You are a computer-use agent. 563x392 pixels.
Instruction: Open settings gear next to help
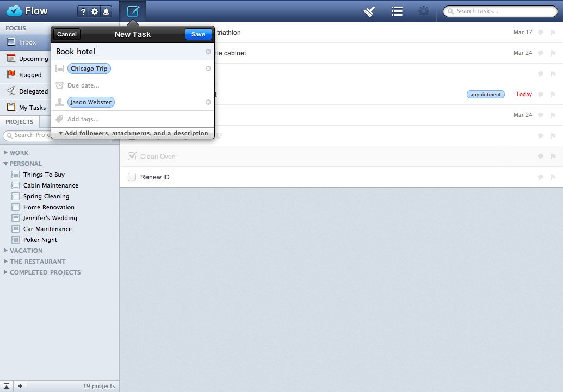coord(95,11)
